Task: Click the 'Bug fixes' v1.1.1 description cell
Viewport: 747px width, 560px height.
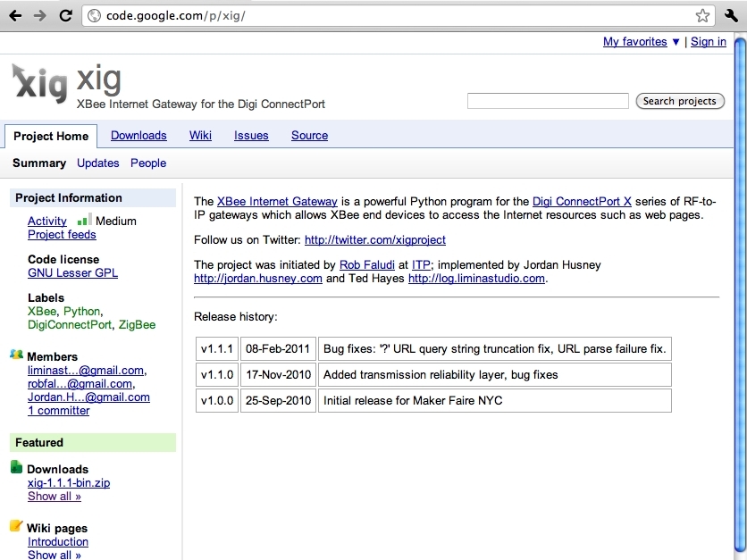Action: [495, 349]
